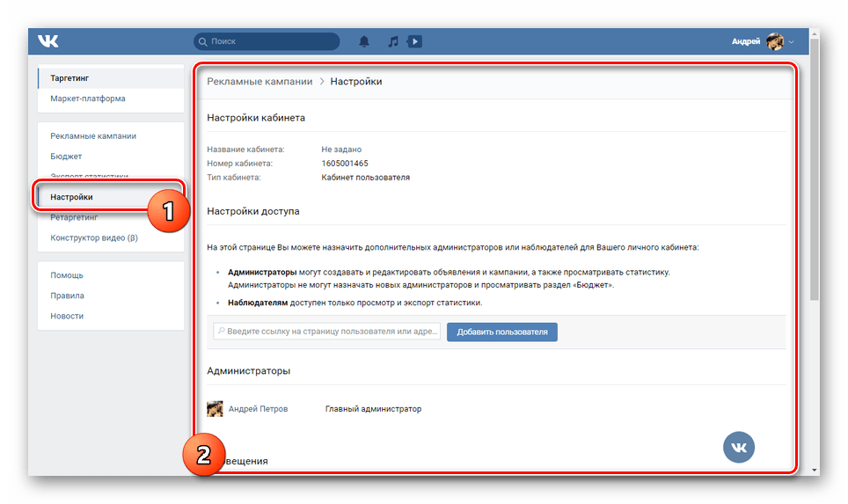848x504 pixels.
Task: Click the VK logo in header
Action: [48, 41]
